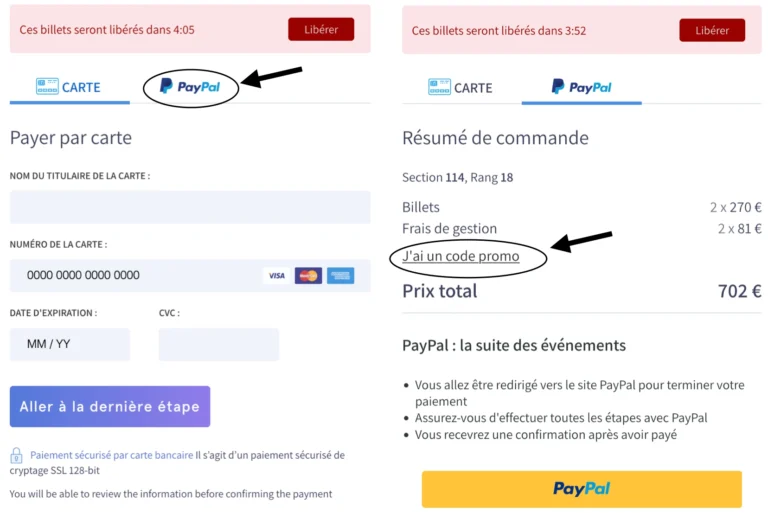Click the circled PayPal logo tab on left panel
This screenshot has width=768, height=513.
click(191, 87)
